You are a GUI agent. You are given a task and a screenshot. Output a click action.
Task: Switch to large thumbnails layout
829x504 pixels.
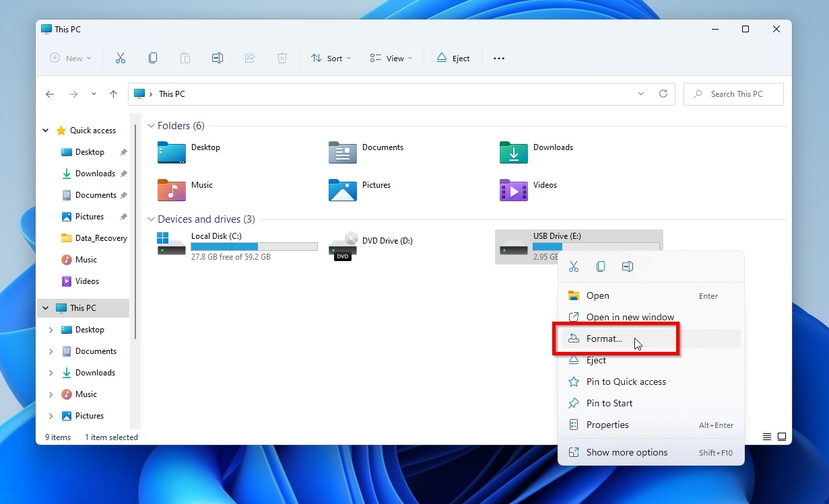coord(783,437)
